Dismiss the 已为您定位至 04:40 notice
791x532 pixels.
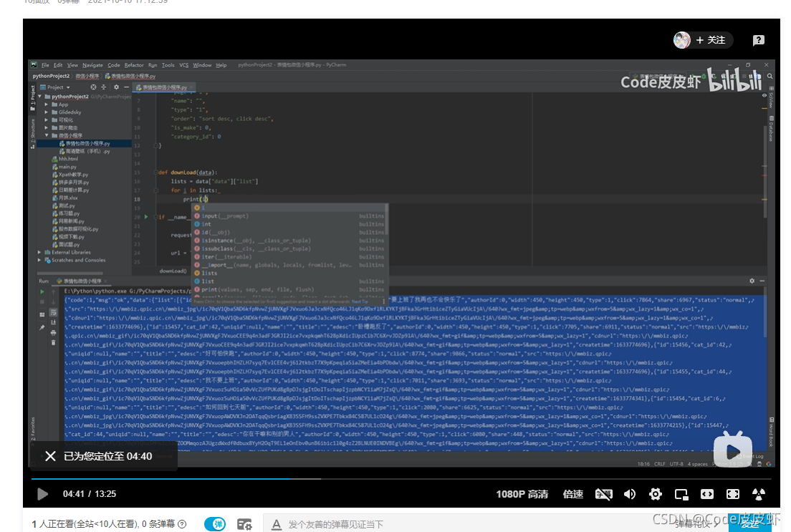(50, 456)
